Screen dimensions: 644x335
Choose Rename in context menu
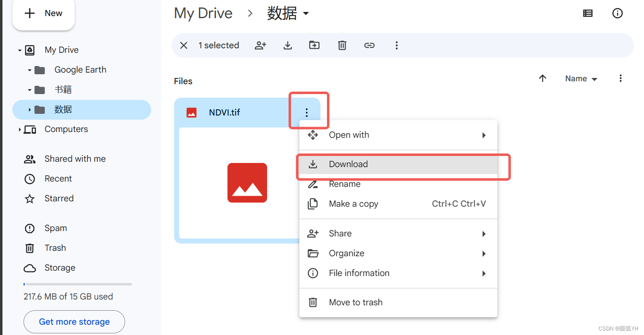398,184
